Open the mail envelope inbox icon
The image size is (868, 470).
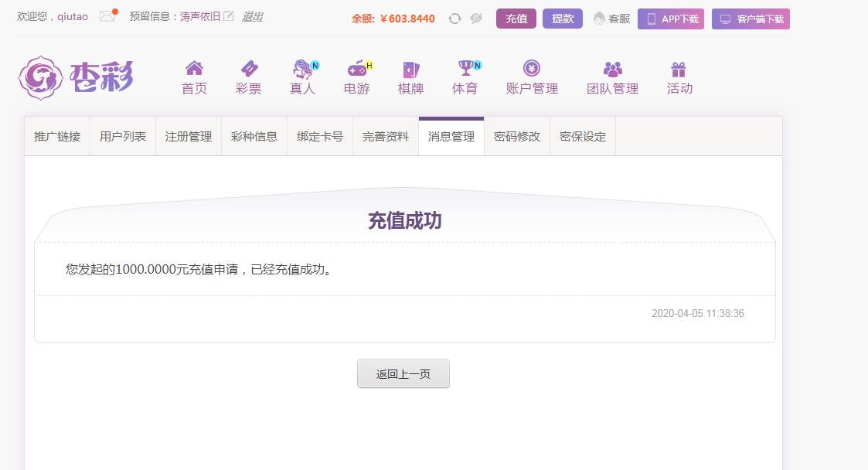[107, 16]
